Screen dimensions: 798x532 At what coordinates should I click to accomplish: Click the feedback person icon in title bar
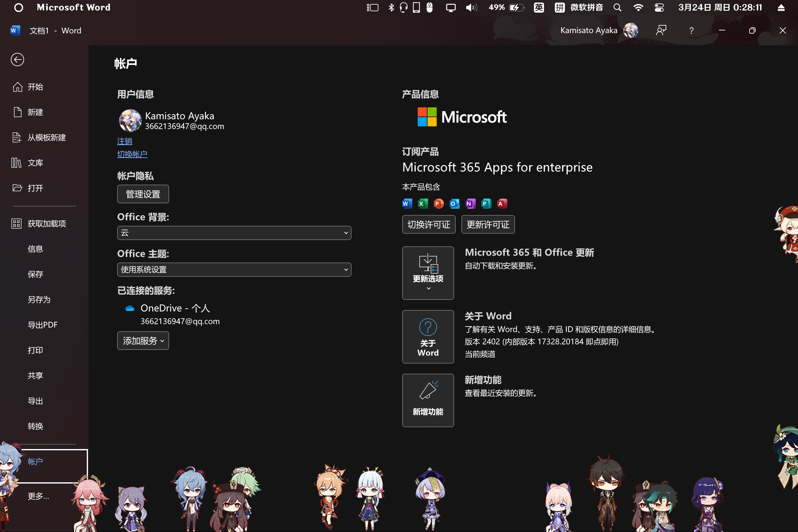[661, 30]
